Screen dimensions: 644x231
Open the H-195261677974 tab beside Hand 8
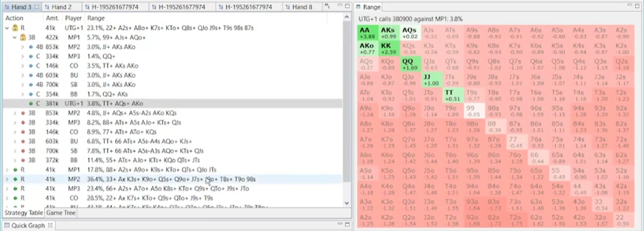250,7
